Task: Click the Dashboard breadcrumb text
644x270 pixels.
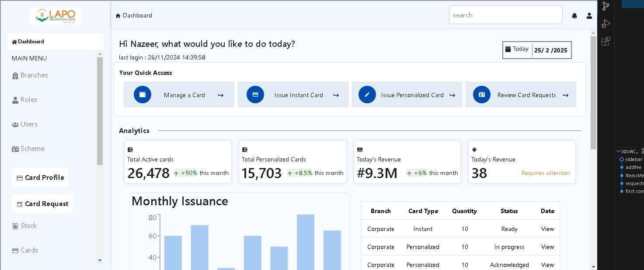Action: click(137, 15)
